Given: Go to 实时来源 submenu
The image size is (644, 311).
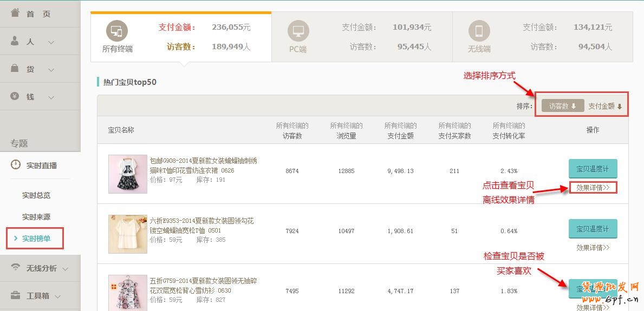Looking at the screenshot, I should click(36, 217).
